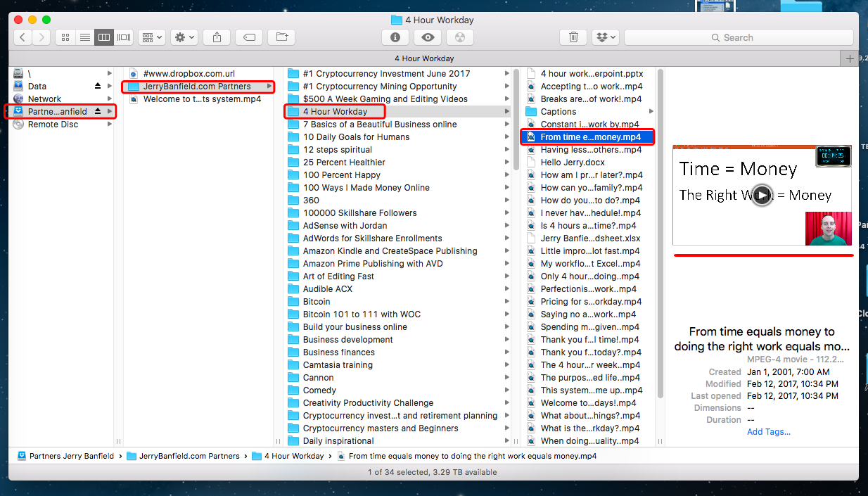Open the Dropbox toolbar menu
Viewport: 868px width, 496px height.
[x=606, y=37]
